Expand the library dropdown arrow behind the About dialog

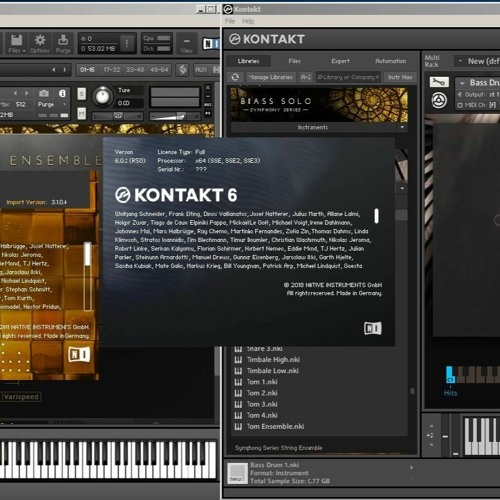click(x=402, y=188)
